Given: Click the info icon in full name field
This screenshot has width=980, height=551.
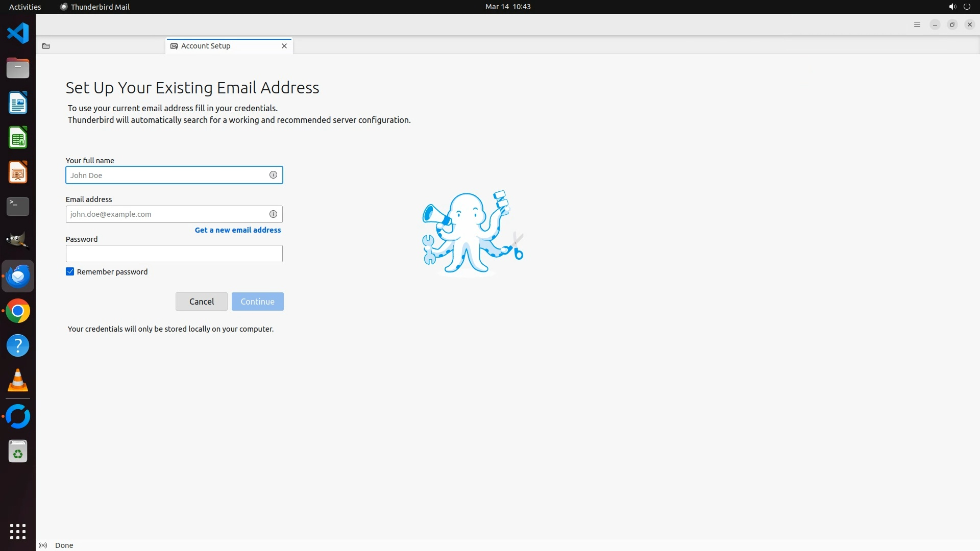Looking at the screenshot, I should click(x=273, y=175).
